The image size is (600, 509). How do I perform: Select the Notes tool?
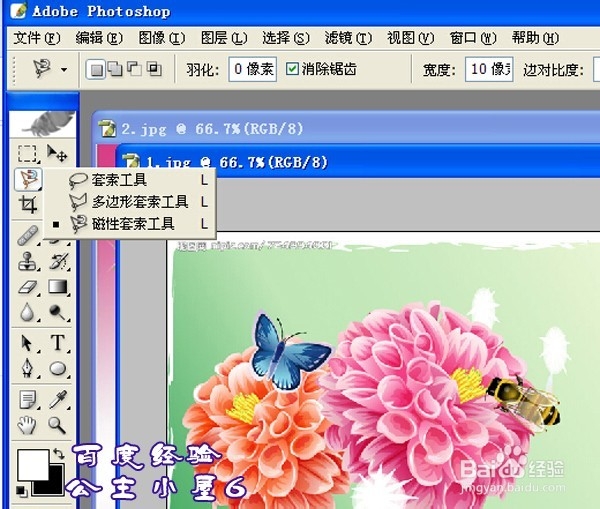click(x=28, y=400)
